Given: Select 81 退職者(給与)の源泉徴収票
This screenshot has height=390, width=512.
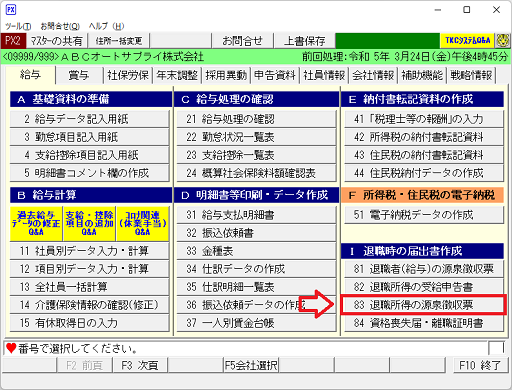Looking at the screenshot, I should coord(424,269).
